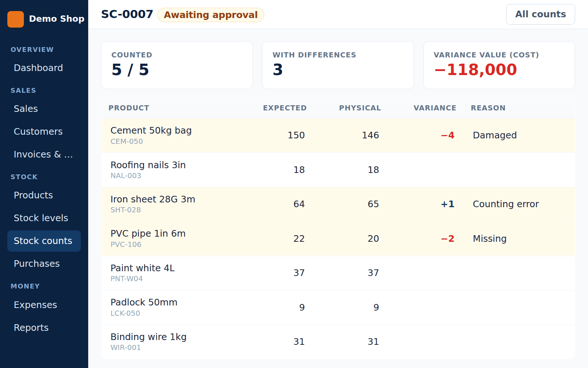Go to Sales in sidebar
The height and width of the screenshot is (368, 588).
44,109
